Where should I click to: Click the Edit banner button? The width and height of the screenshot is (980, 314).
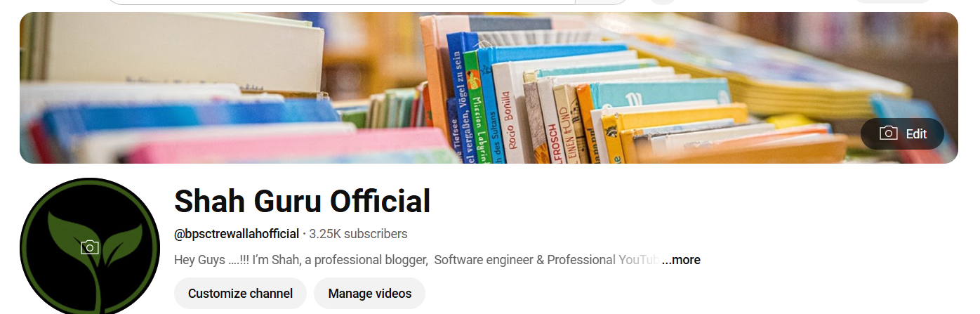click(902, 133)
